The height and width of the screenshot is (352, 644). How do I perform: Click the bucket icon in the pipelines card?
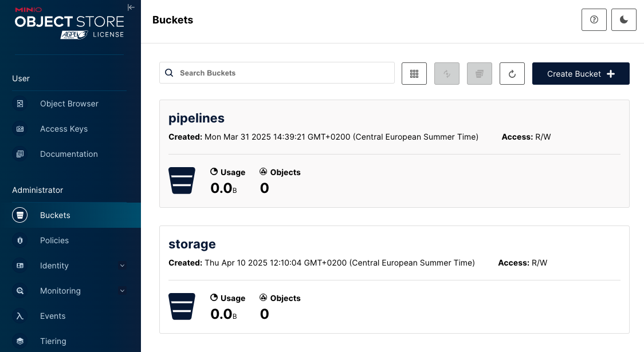182,181
